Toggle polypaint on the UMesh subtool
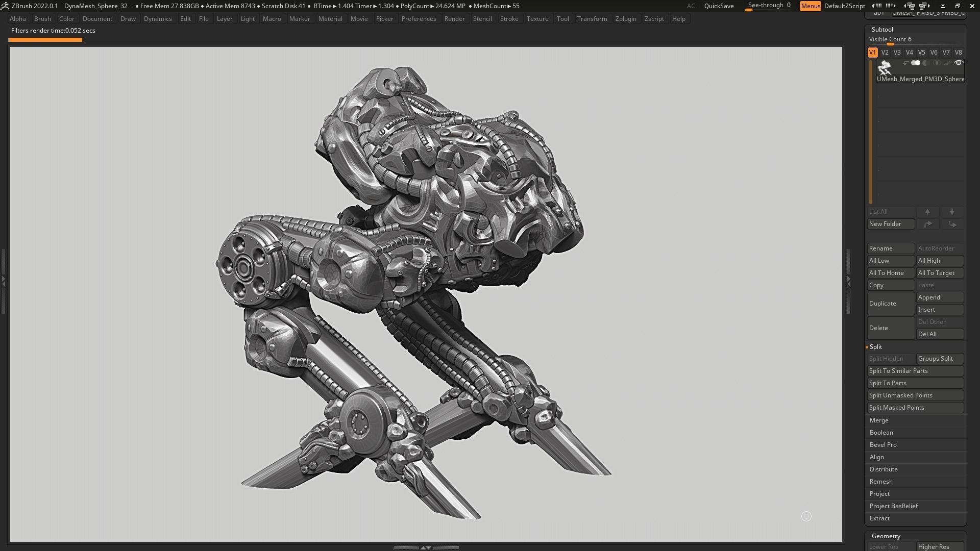Image resolution: width=980 pixels, height=551 pixels. point(917,63)
